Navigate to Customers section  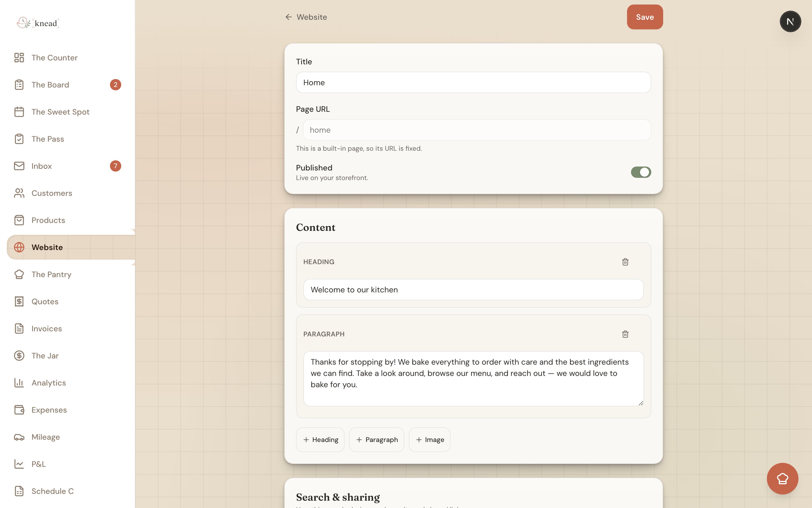click(x=67, y=193)
